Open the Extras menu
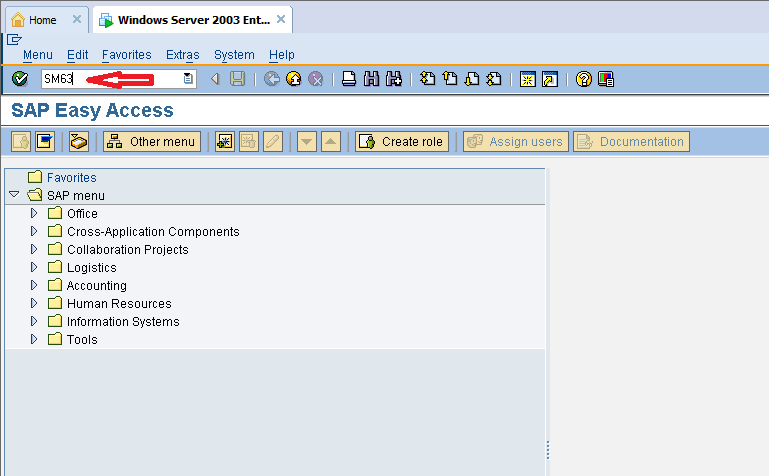The width and height of the screenshot is (769, 476). point(182,55)
